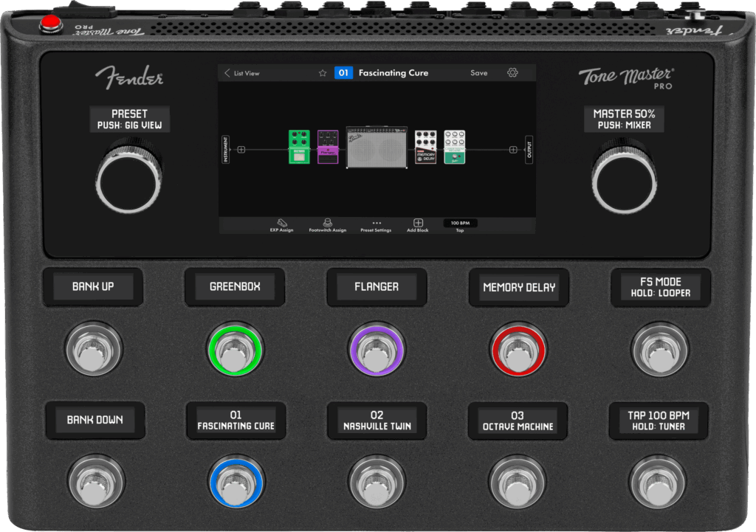The height and width of the screenshot is (532, 756).
Task: Select the green Greenbox overdrive pedal block
Action: [299, 147]
